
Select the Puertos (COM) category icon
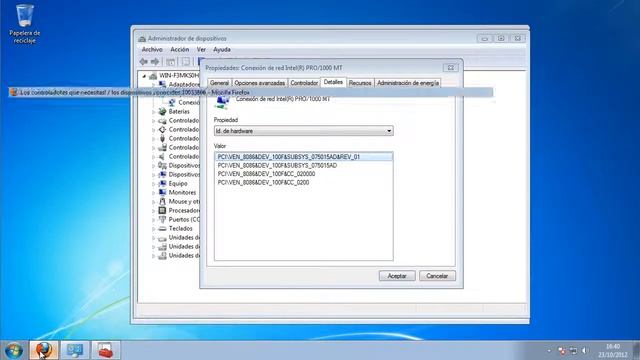pos(162,219)
